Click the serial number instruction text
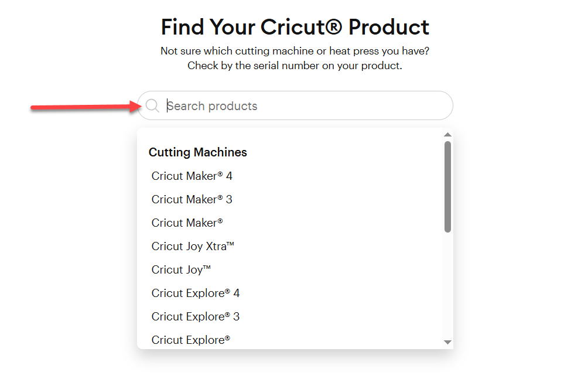This screenshot has height=379, width=588. (294, 65)
